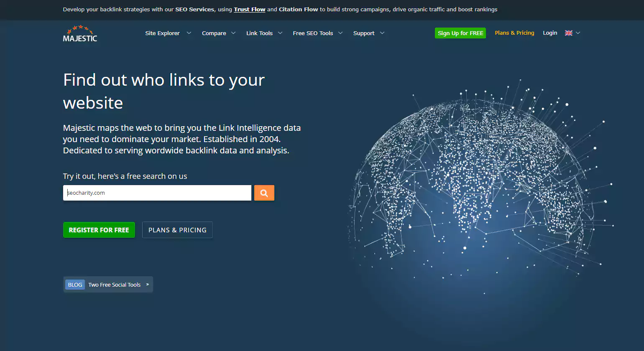
Task: Click the orange magnifying glass search icon
Action: coord(264,193)
